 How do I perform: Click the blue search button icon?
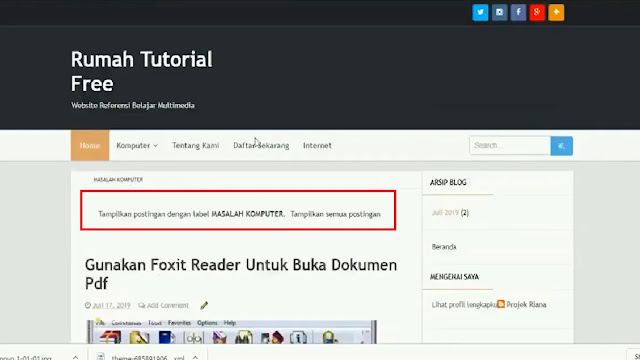point(562,146)
